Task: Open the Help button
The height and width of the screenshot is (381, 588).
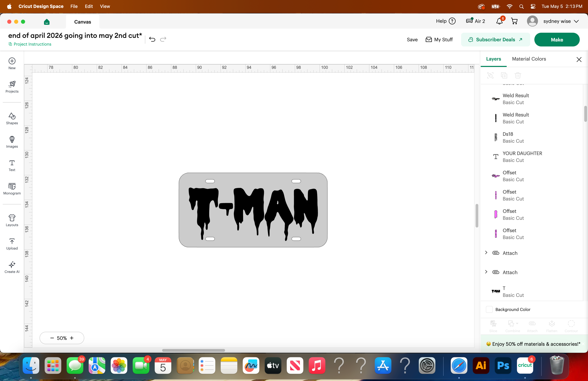Action: [x=446, y=21]
